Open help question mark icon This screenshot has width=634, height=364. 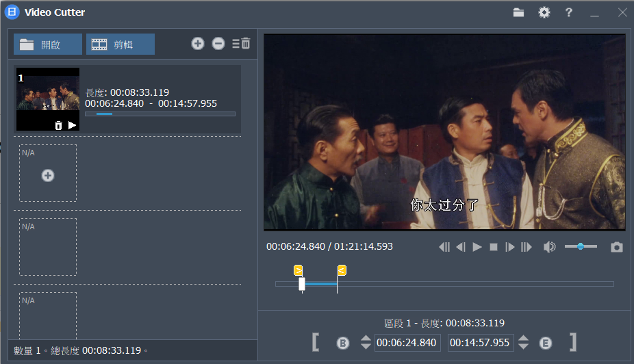[569, 12]
